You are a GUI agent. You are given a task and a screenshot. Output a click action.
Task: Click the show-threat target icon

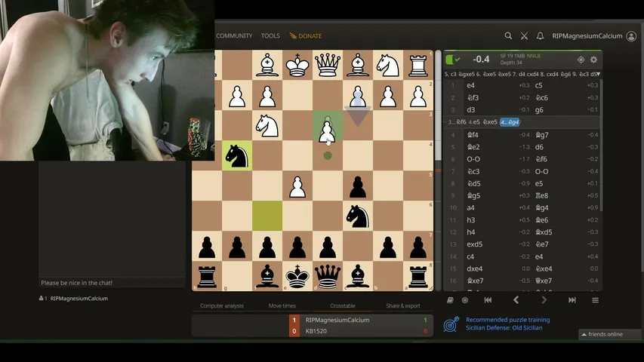(x=581, y=60)
